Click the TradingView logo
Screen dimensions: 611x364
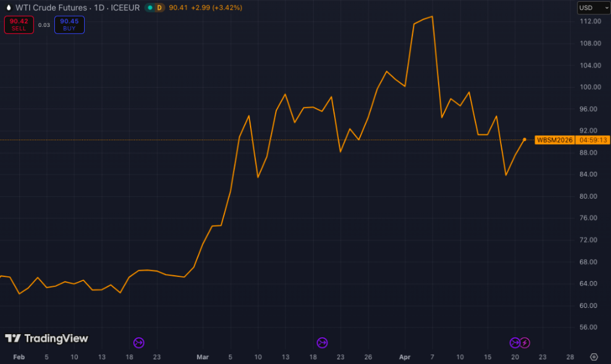[47, 339]
